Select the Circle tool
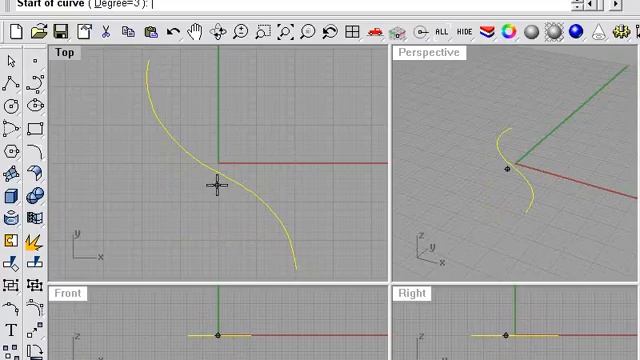This screenshot has height=360, width=640. point(11,106)
